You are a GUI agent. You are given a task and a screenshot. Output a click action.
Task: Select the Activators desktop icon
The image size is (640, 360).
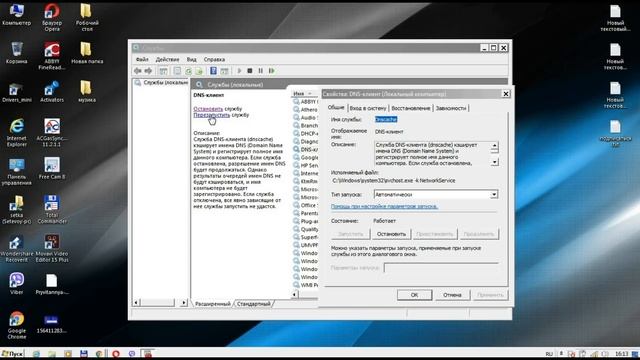(x=52, y=92)
